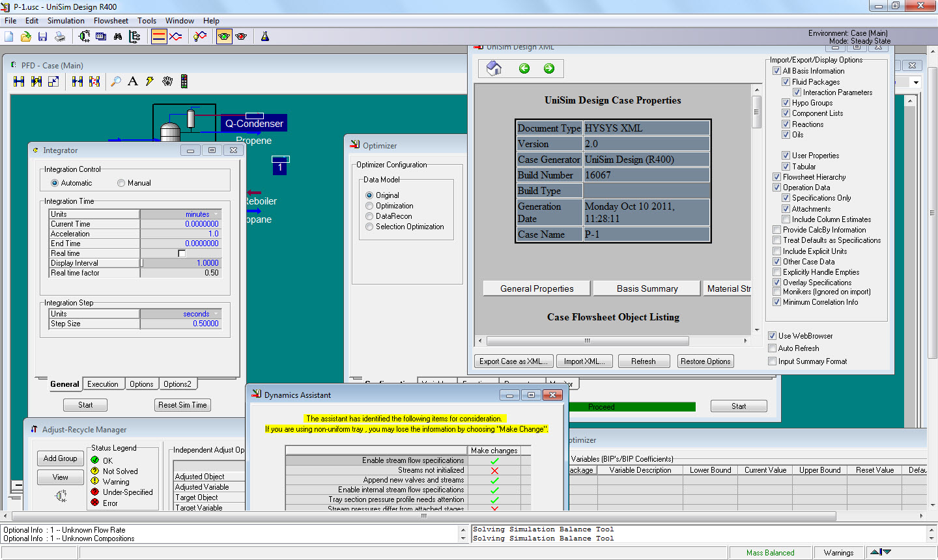This screenshot has height=560, width=938.
Task: Open the PFD colour scheme icon
Action: (184, 81)
